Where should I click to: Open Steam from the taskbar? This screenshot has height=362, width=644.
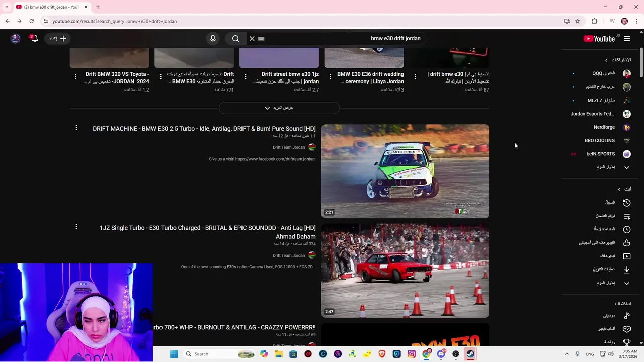470,354
